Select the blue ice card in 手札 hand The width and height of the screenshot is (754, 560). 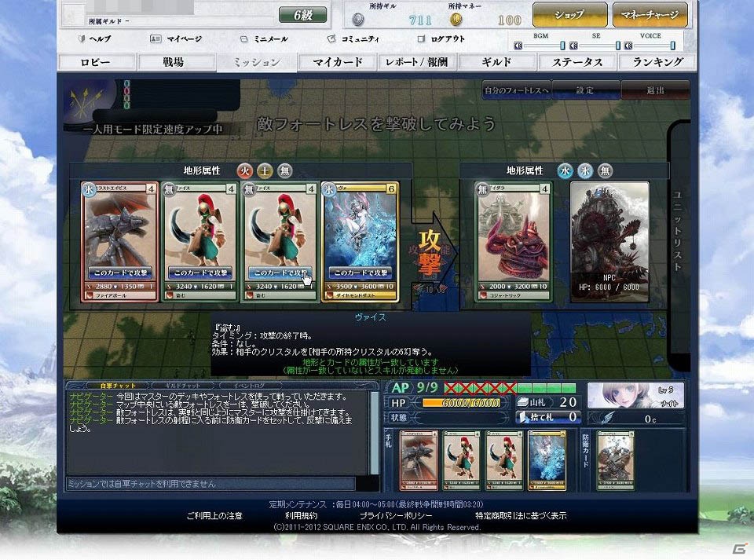coord(547,460)
